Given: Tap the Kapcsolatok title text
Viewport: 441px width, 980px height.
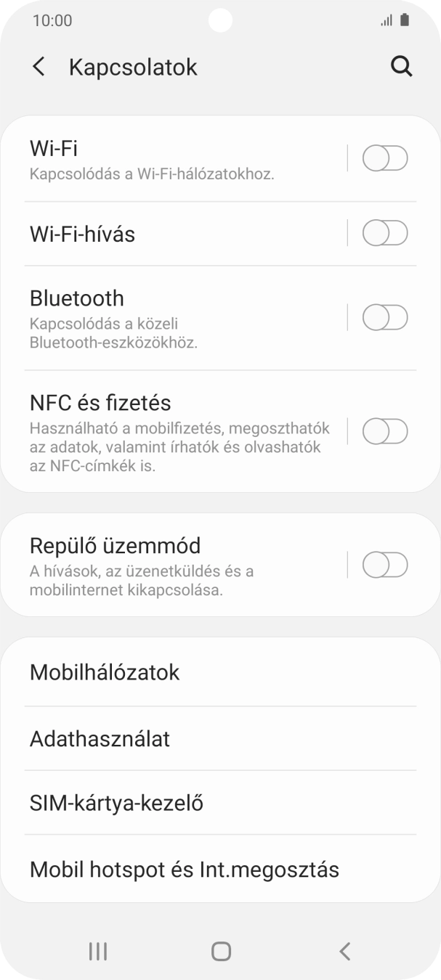Looking at the screenshot, I should click(133, 67).
